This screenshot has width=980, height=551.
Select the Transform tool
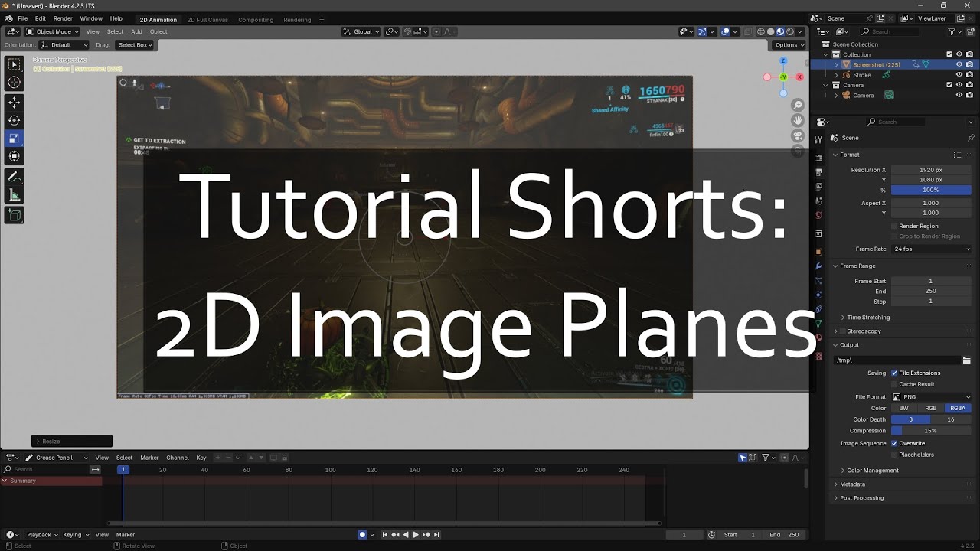click(x=15, y=157)
